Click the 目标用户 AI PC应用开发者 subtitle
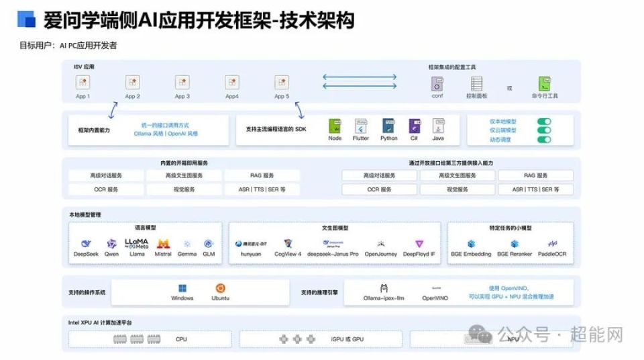 pyautogui.click(x=68, y=45)
